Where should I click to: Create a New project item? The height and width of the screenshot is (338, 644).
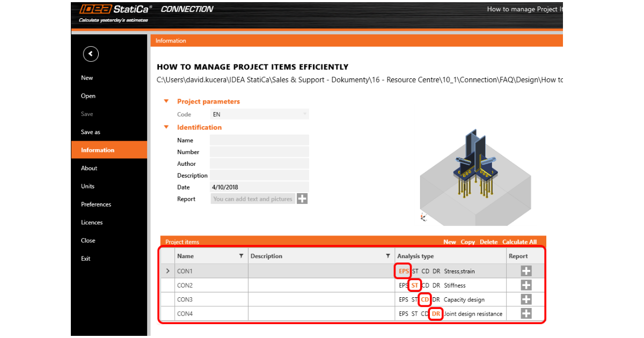coord(450,242)
